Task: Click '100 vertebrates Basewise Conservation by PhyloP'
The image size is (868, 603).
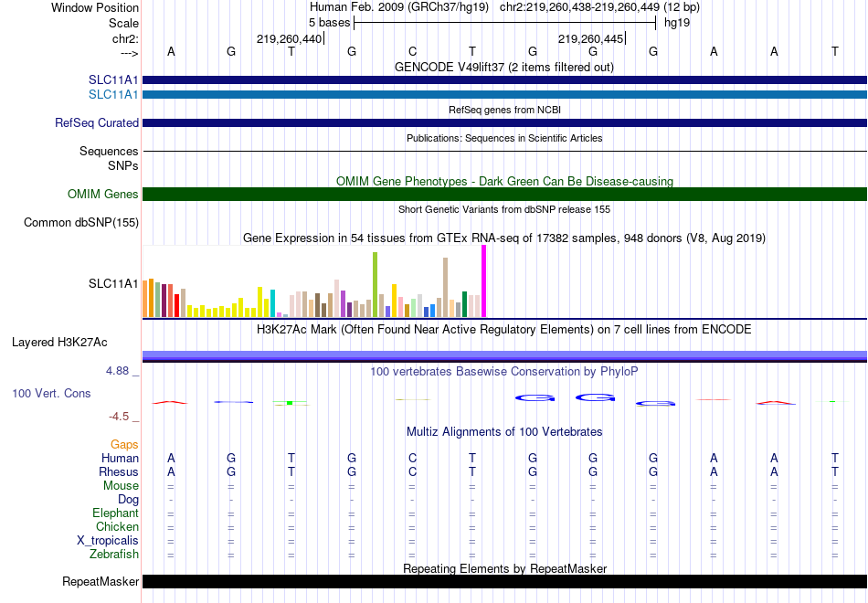Action: coord(503,372)
